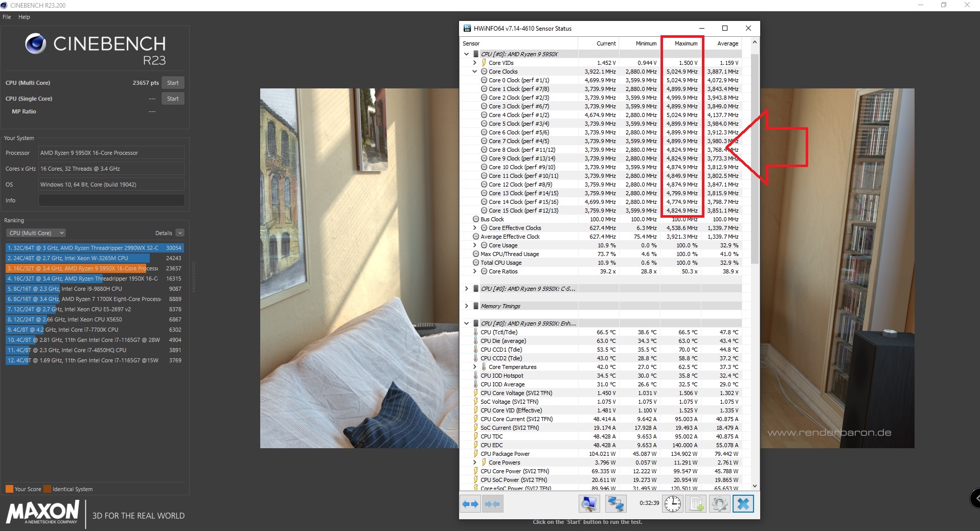Click the HWiNFO64 title bar app icon
Viewport: 980px width, 531px height.
point(467,28)
